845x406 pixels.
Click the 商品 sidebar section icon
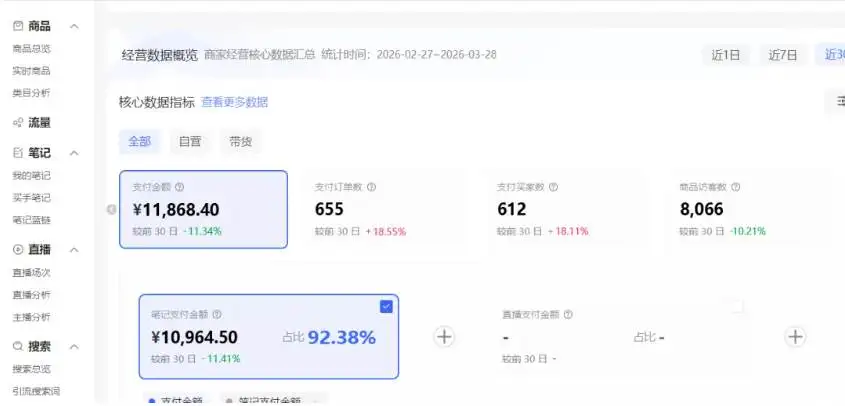[x=18, y=25]
